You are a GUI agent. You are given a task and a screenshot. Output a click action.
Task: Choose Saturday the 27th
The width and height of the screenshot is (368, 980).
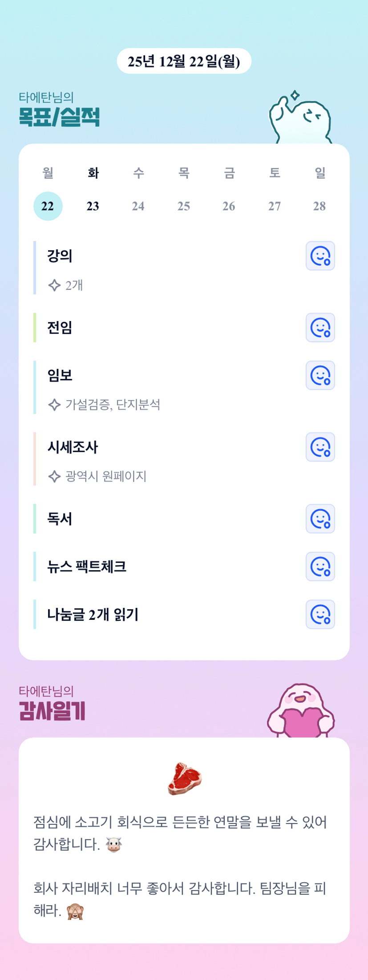pos(274,206)
